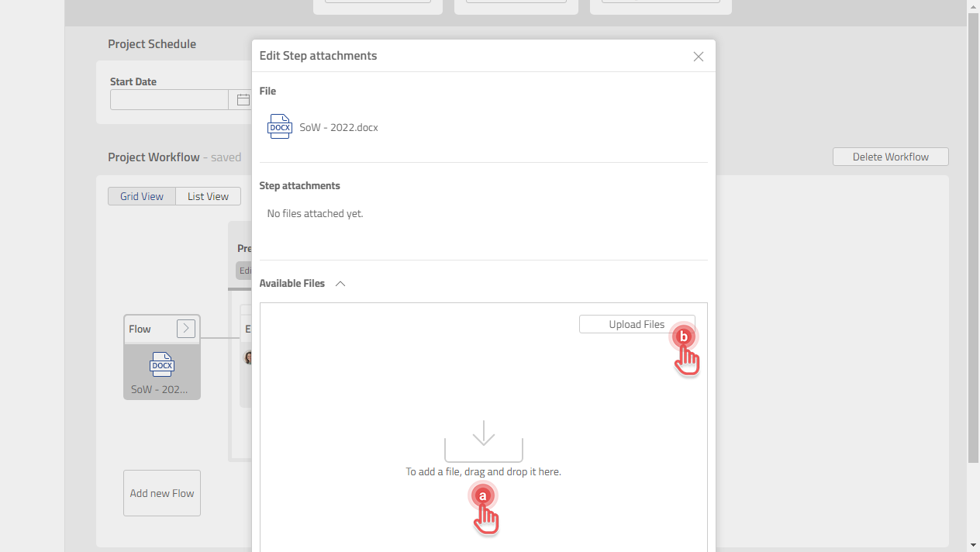980x552 pixels.
Task: Click the Start Date input field
Action: (x=169, y=99)
